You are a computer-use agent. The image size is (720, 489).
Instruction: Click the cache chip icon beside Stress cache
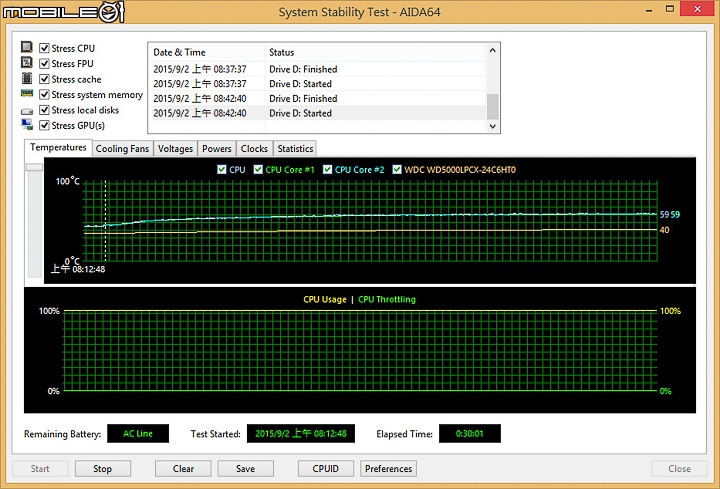[x=27, y=78]
